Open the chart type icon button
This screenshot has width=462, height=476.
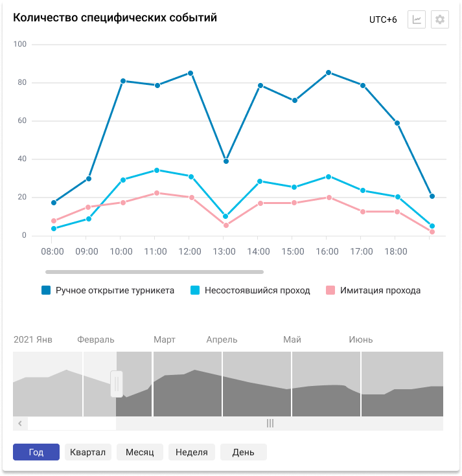417,19
